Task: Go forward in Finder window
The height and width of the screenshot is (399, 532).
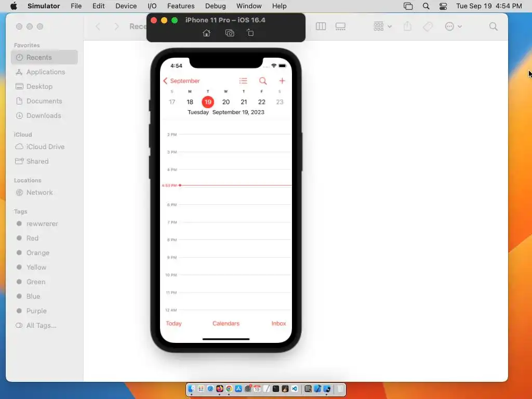Action: pos(116,26)
